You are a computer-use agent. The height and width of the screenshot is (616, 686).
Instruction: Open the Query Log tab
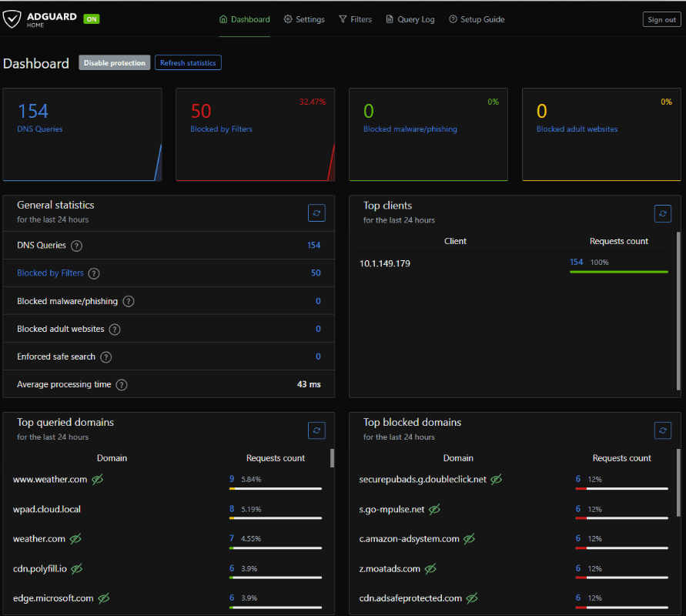pyautogui.click(x=410, y=19)
